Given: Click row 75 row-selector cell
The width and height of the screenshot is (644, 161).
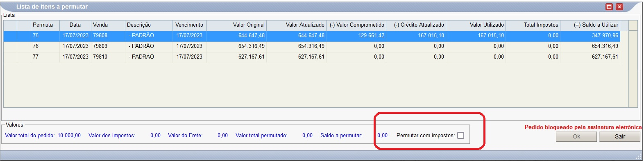Looking at the screenshot, I should [10, 36].
